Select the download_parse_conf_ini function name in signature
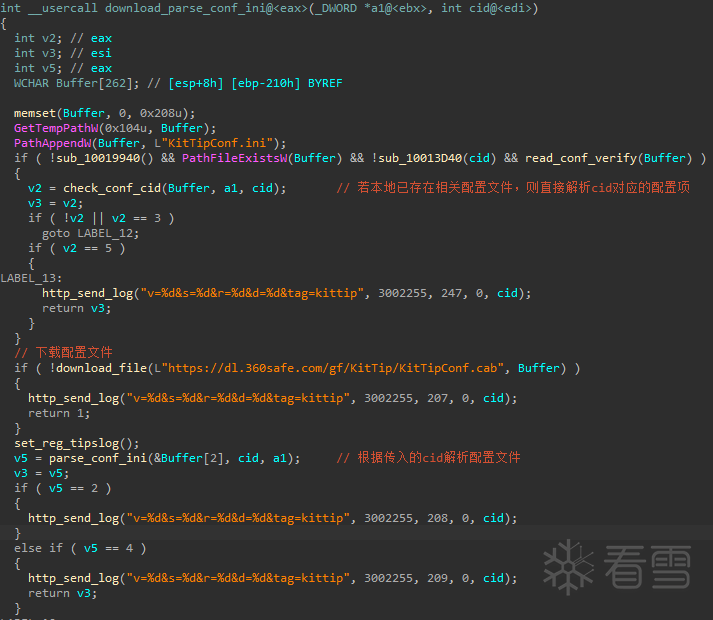713x620 pixels. (x=189, y=8)
